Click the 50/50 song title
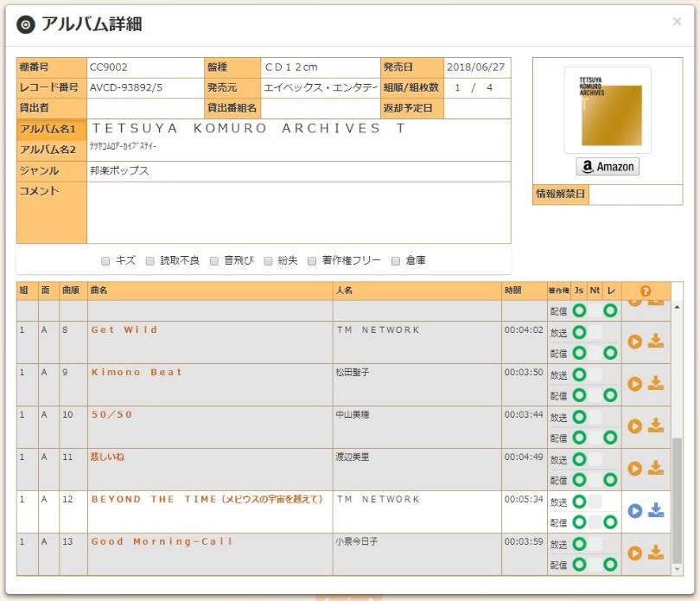The height and width of the screenshot is (601, 700). [x=111, y=415]
